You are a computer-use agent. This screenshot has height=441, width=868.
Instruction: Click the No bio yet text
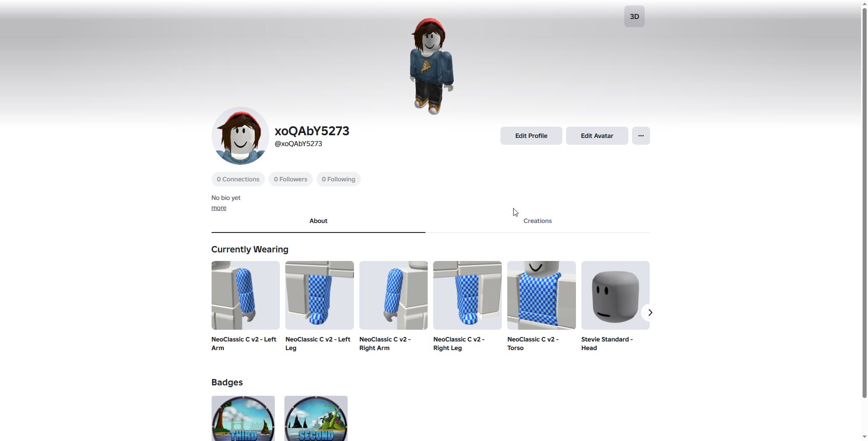[x=226, y=198]
